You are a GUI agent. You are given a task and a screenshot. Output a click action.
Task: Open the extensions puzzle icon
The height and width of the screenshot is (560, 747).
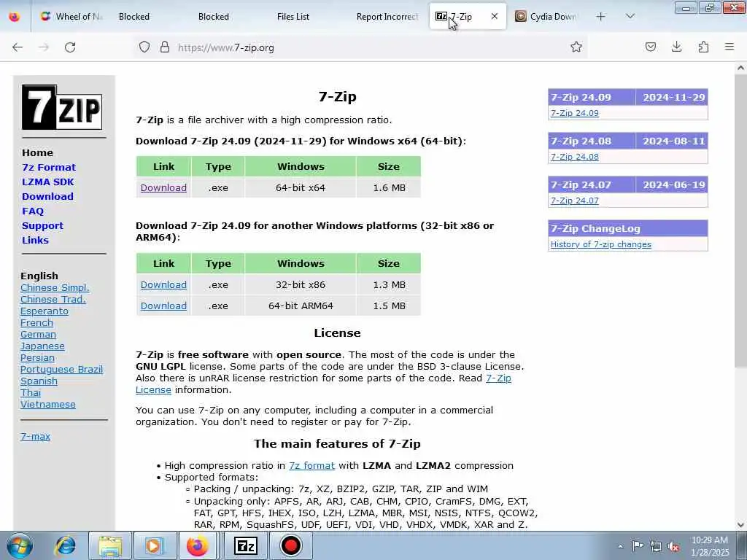703,47
